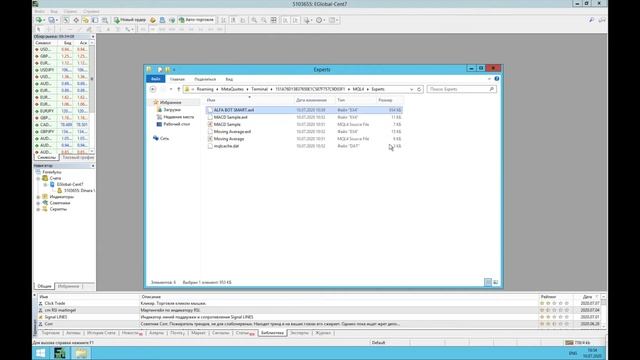Expand the Explorer ribbon chevron
Screen dimensions: 640x360
pyautogui.click(x=489, y=79)
